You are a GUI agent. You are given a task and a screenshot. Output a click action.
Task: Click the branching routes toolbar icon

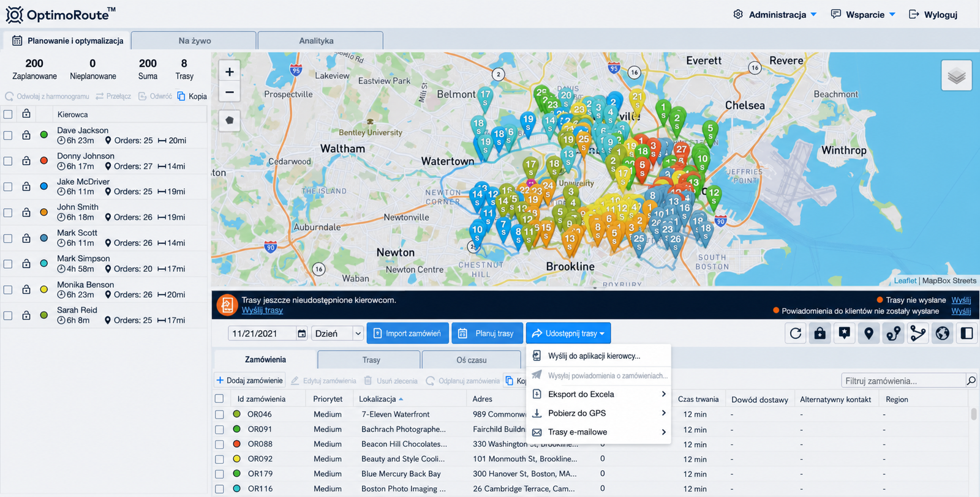[x=918, y=334]
